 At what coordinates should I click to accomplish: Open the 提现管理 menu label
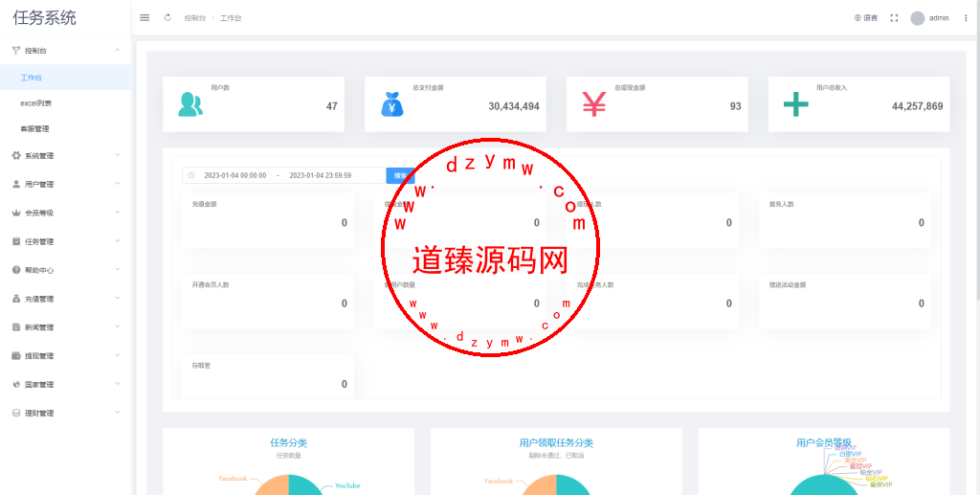coord(38,356)
